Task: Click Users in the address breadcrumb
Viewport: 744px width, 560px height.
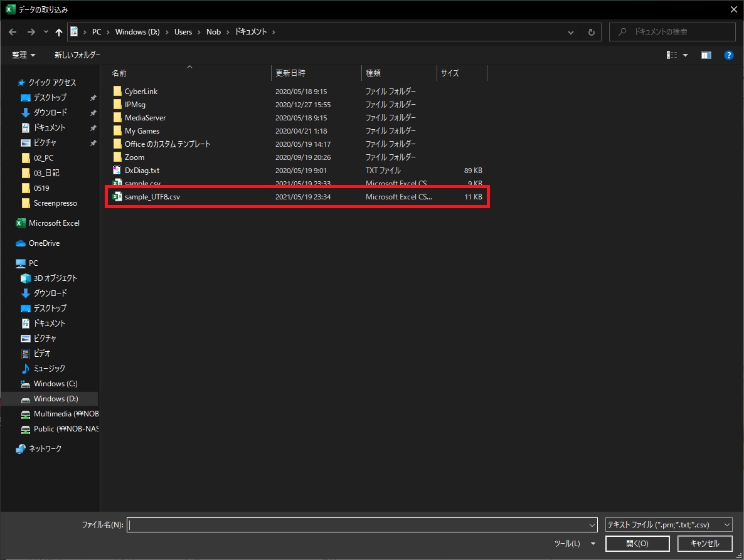Action: (183, 32)
